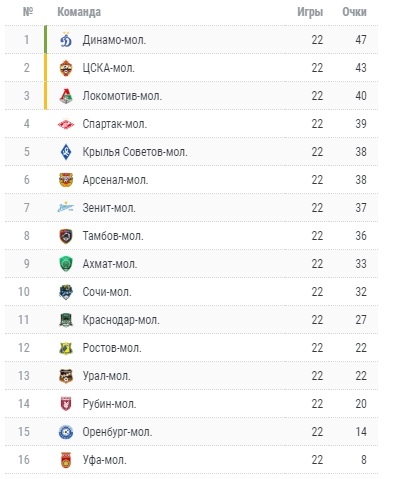Click the Зенит-мол. light blue logo
This screenshot has height=479, width=399.
[x=66, y=208]
